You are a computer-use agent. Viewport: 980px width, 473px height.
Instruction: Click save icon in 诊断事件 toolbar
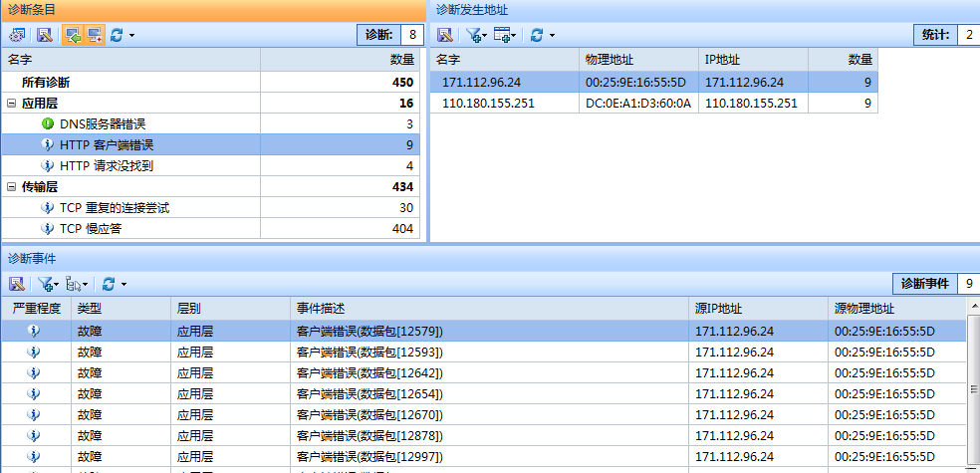pos(17,284)
